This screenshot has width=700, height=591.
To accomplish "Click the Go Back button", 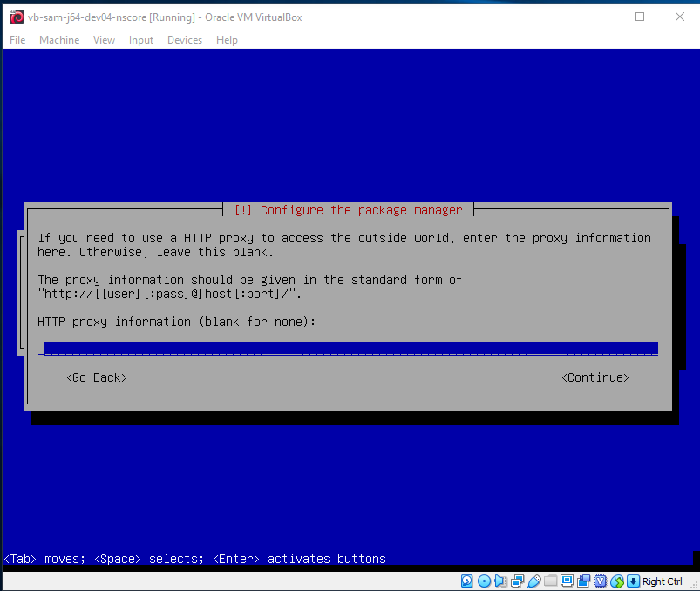I will pos(97,377).
